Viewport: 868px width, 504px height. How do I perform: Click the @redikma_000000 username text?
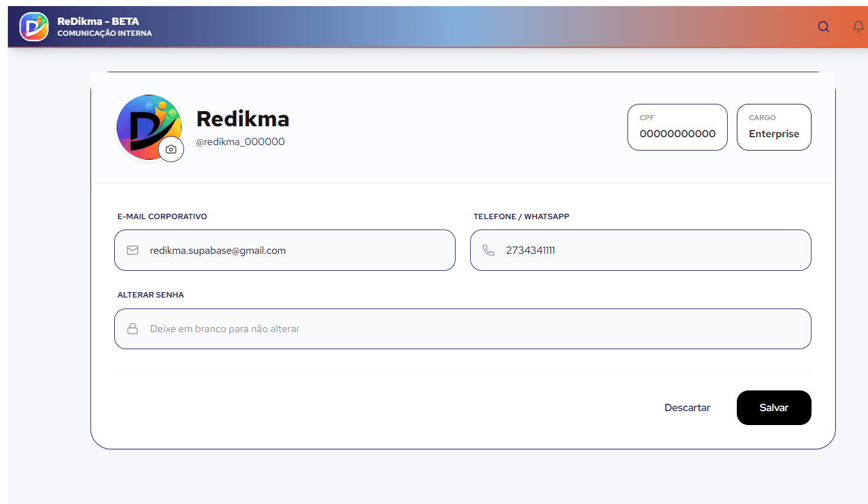pos(241,142)
